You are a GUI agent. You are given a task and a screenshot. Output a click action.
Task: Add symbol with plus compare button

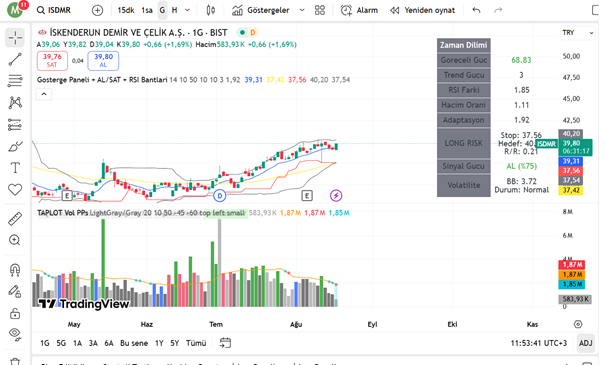tap(97, 10)
